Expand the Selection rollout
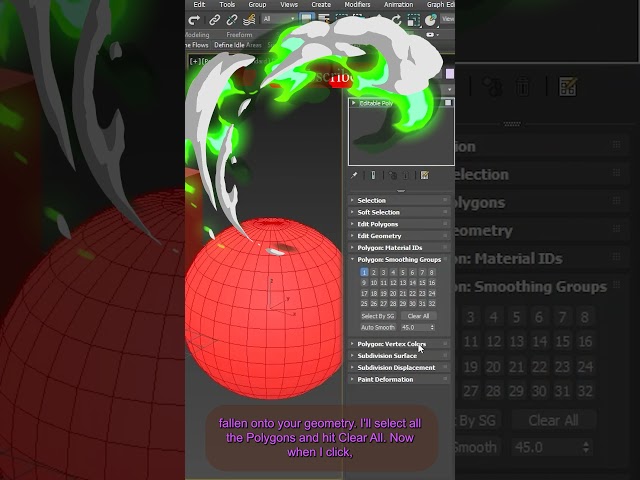The image size is (640, 480). click(x=399, y=200)
